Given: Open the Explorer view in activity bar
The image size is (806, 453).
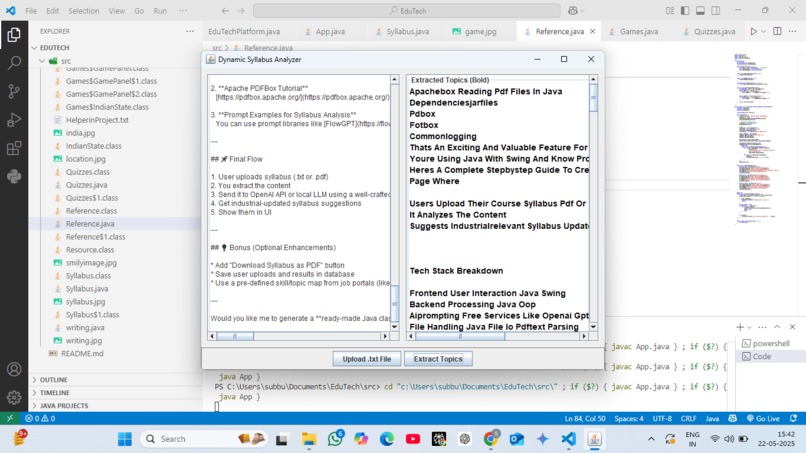Looking at the screenshot, I should pos(14,34).
